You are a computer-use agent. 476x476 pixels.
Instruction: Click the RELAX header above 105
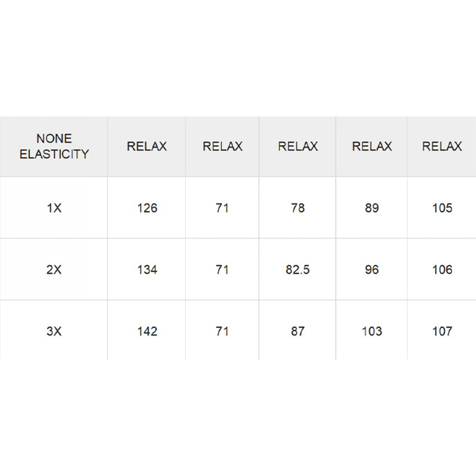coord(442,146)
